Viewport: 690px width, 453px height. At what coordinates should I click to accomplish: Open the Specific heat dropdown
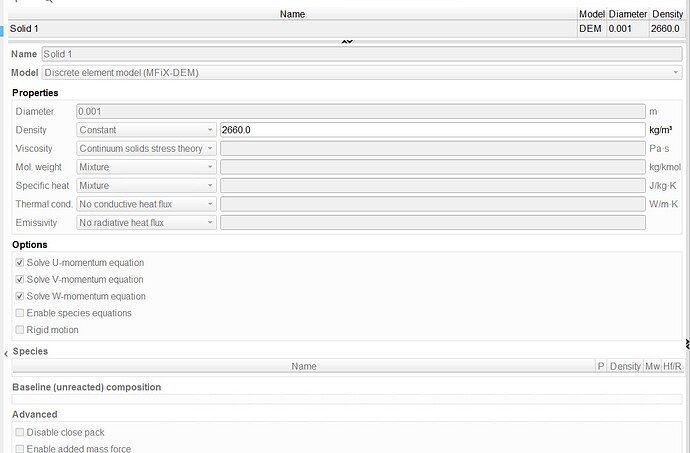click(146, 185)
